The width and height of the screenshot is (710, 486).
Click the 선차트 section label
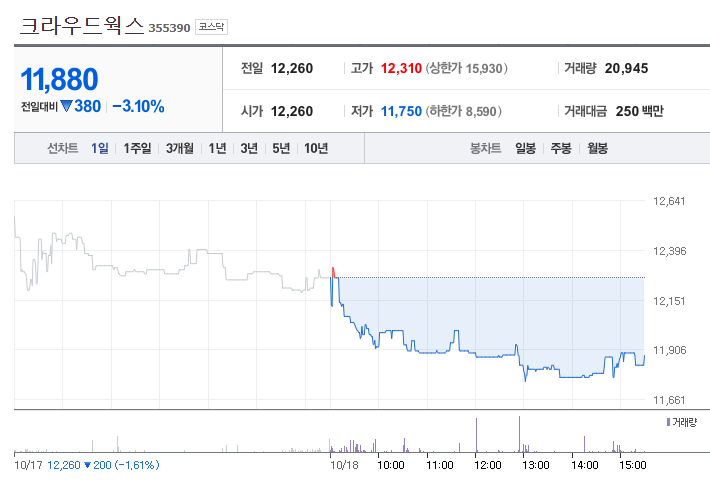point(62,148)
